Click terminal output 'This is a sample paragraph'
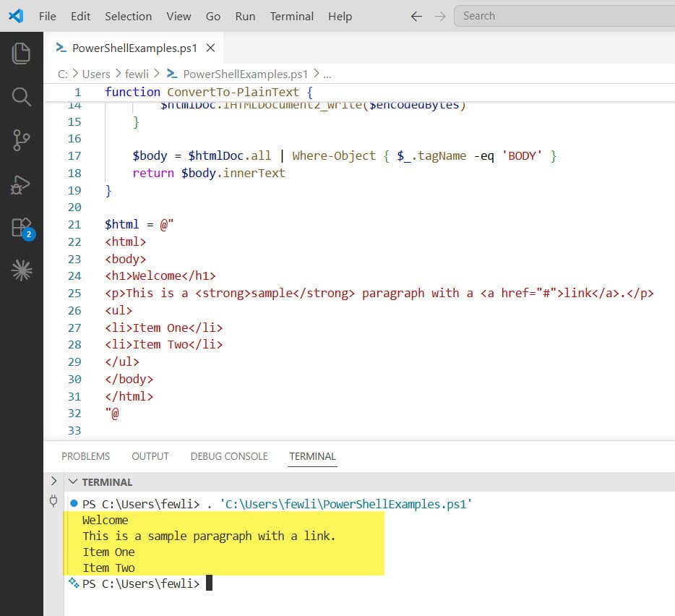The height and width of the screenshot is (616, 675). tap(209, 536)
